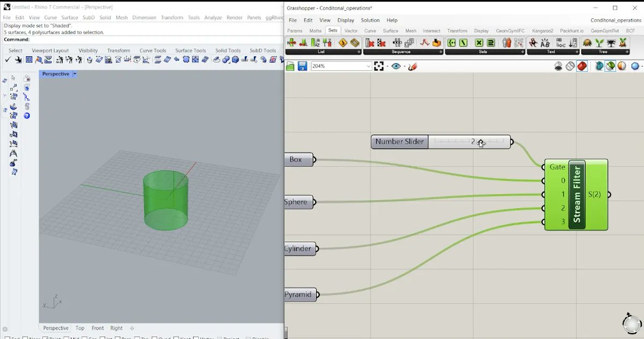Viewport: 644px width, 339px height.
Task: Pick the Sort List icon with A-Z bars
Action: [x=315, y=42]
